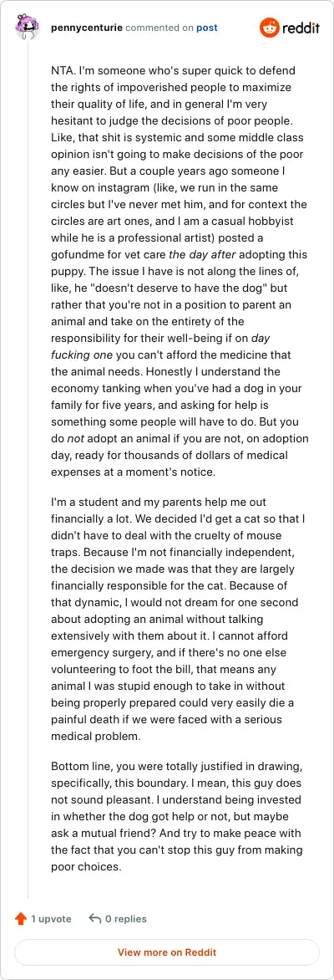The image size is (334, 980).
Task: Click the orange Reddit Snoo logo
Action: click(270, 28)
